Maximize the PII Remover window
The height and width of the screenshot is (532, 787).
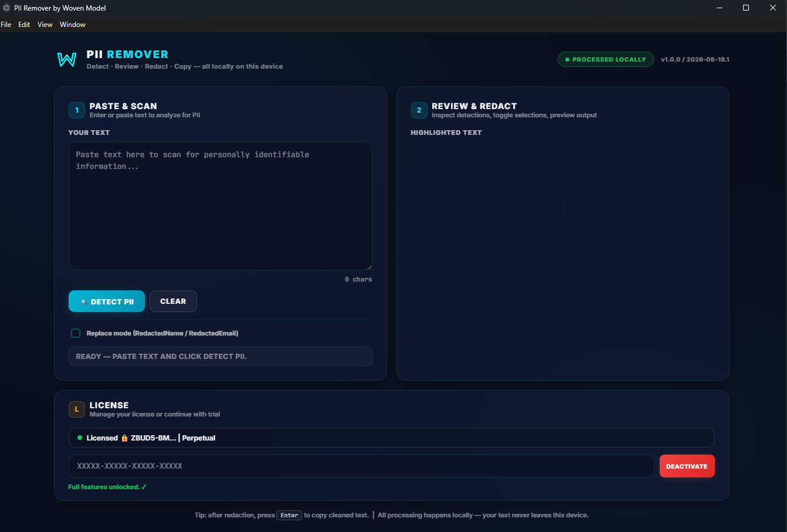click(x=746, y=8)
